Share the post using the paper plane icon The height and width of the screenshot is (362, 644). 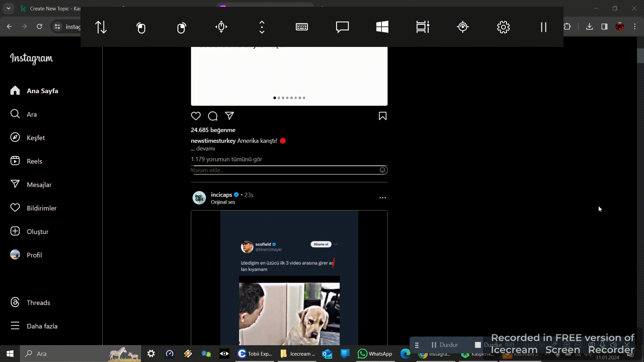coord(229,116)
